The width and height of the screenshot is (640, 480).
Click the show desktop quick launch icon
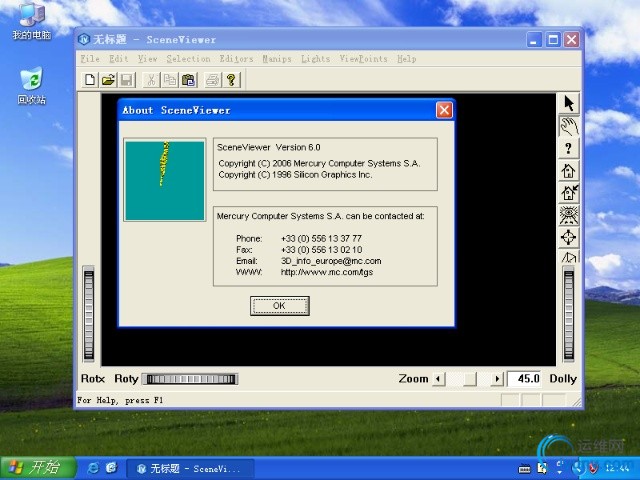pos(111,468)
